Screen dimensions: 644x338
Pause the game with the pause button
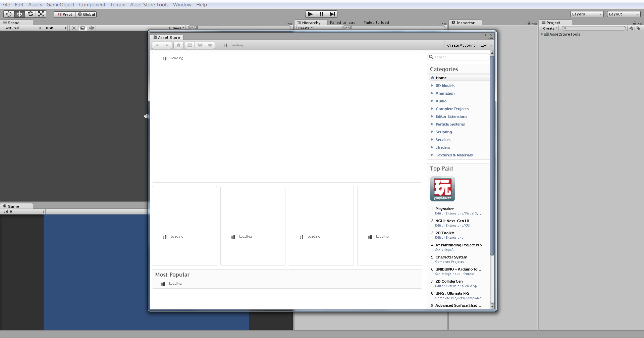coord(321,14)
